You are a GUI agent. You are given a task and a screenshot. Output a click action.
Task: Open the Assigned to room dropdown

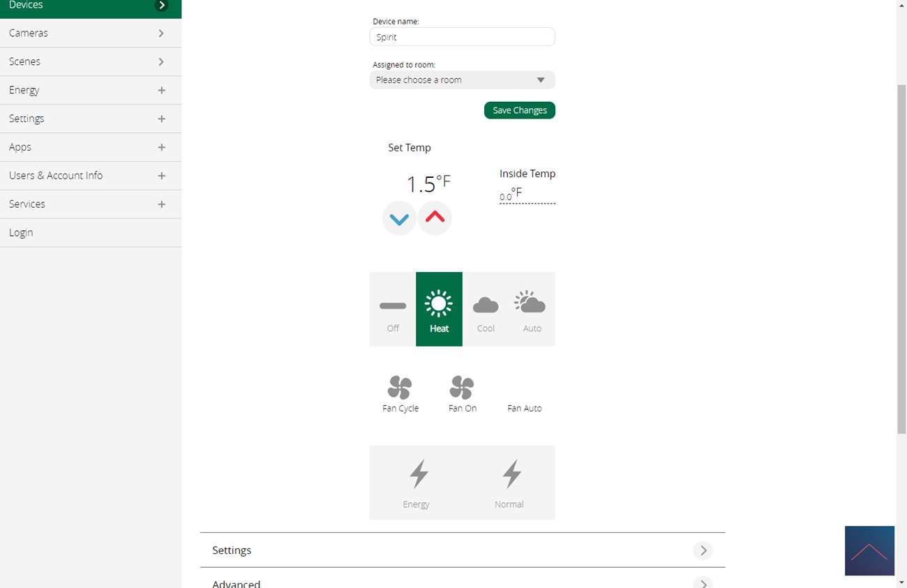pos(462,80)
